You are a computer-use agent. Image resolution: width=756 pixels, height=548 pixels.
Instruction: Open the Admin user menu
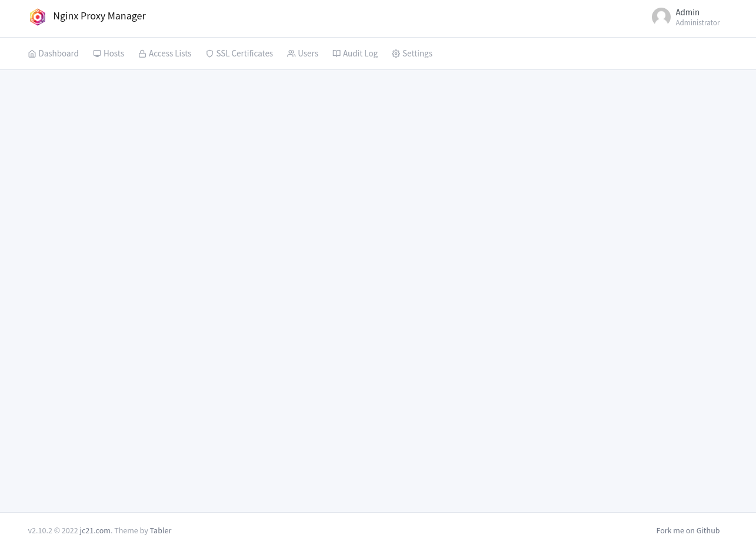[686, 17]
